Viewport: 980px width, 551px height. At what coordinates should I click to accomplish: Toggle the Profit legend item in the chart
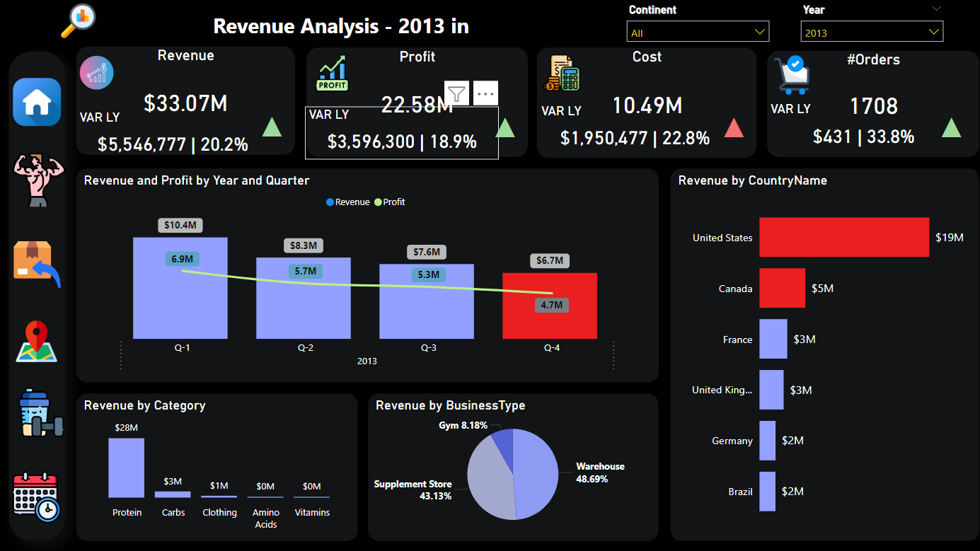[x=390, y=202]
